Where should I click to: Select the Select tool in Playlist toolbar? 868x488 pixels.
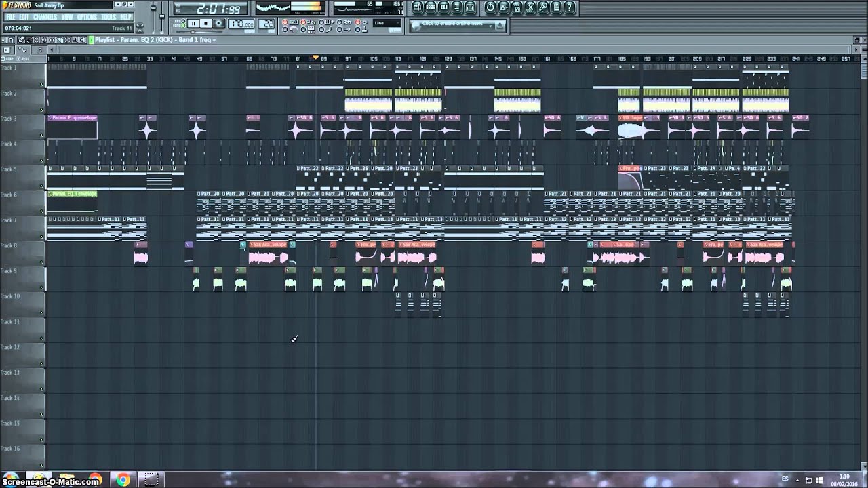click(x=67, y=40)
